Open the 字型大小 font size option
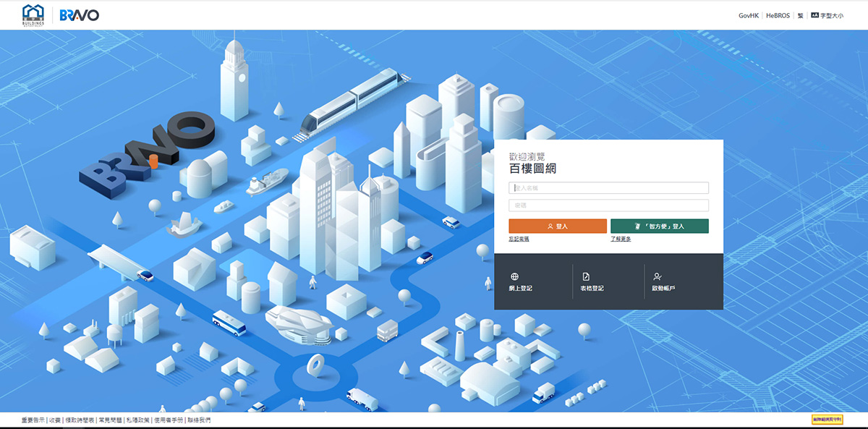 pos(832,15)
